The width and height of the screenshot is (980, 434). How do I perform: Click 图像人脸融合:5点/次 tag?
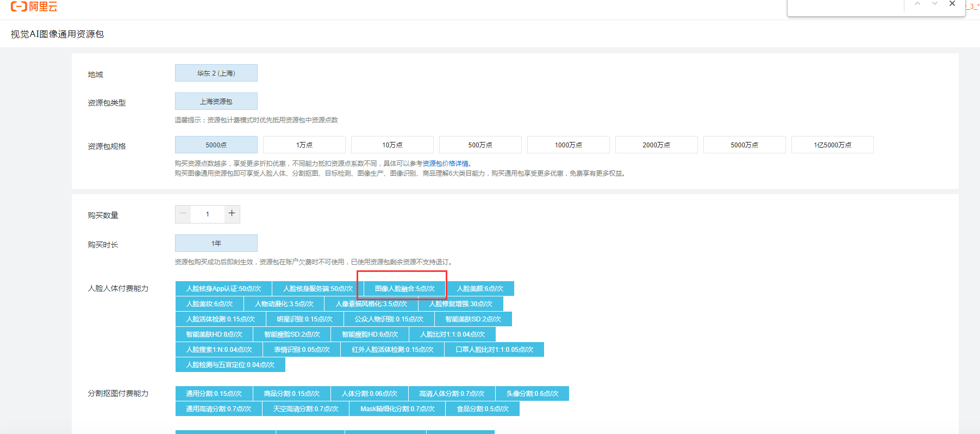[x=405, y=288]
